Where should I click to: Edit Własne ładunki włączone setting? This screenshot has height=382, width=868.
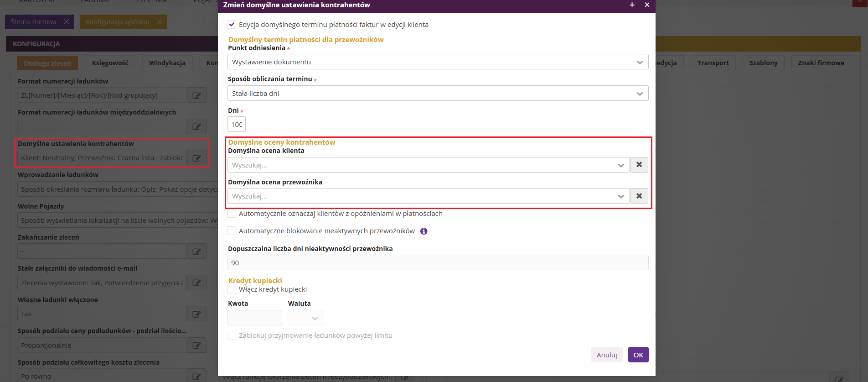196,314
